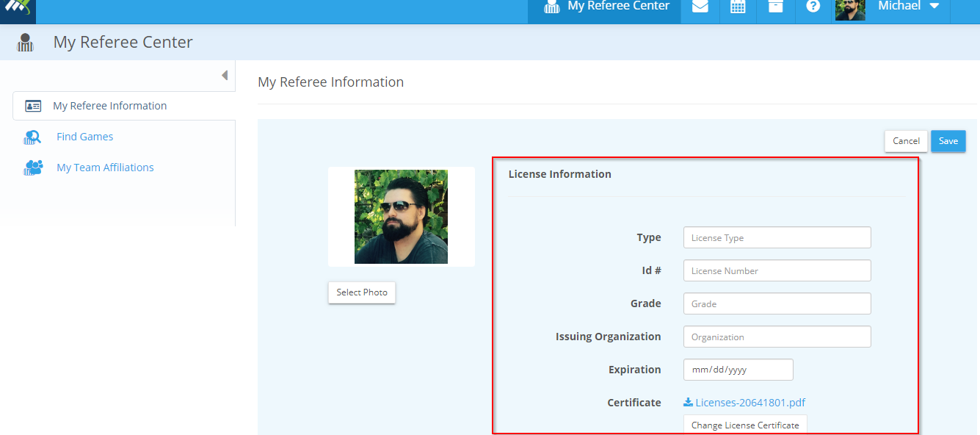This screenshot has width=980, height=435.
Task: Open the calendar icon in header
Action: [x=738, y=7]
